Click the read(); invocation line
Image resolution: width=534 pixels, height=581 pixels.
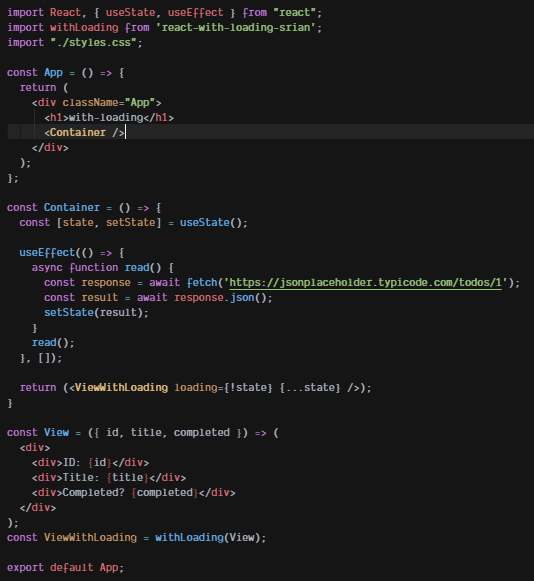coord(53,342)
